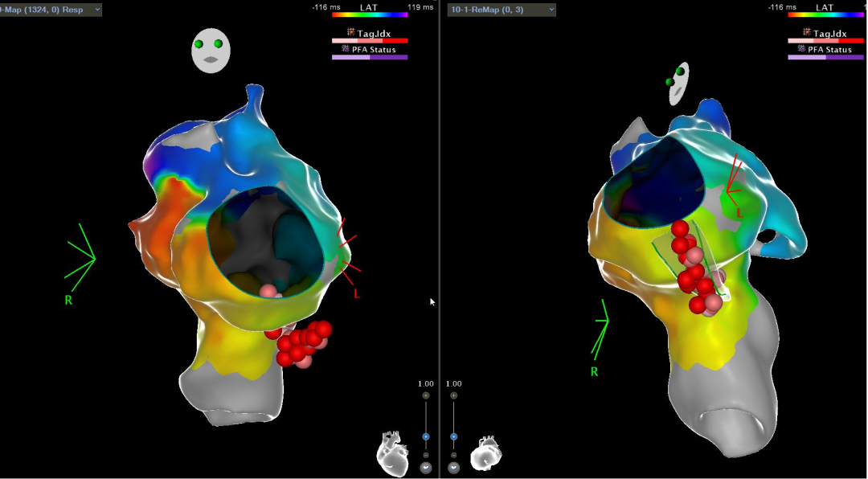Click the PFA Status icon in left panel

346,49
